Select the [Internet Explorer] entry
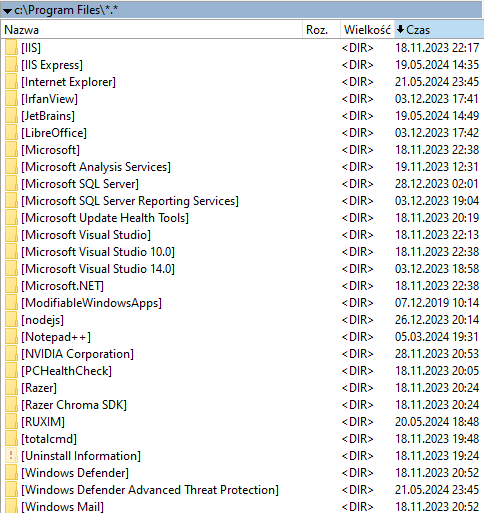 coord(68,82)
